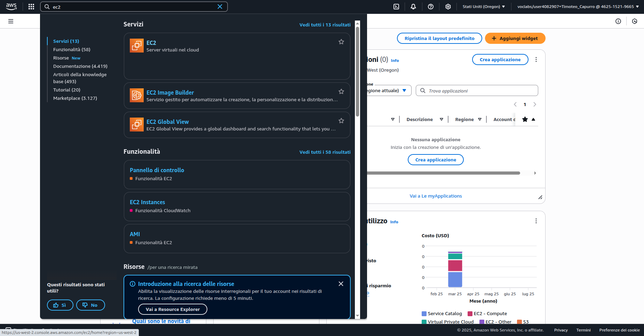Viewport: 644px width, 336px height.
Task: Click Crea applicazione under Nessuna applicazione
Action: [436, 160]
